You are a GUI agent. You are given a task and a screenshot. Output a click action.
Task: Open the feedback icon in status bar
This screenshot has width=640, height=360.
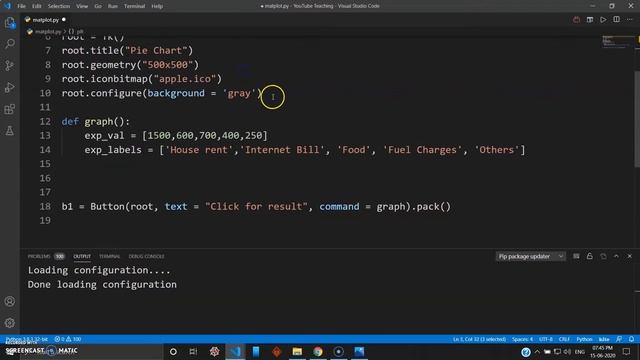click(x=619, y=339)
